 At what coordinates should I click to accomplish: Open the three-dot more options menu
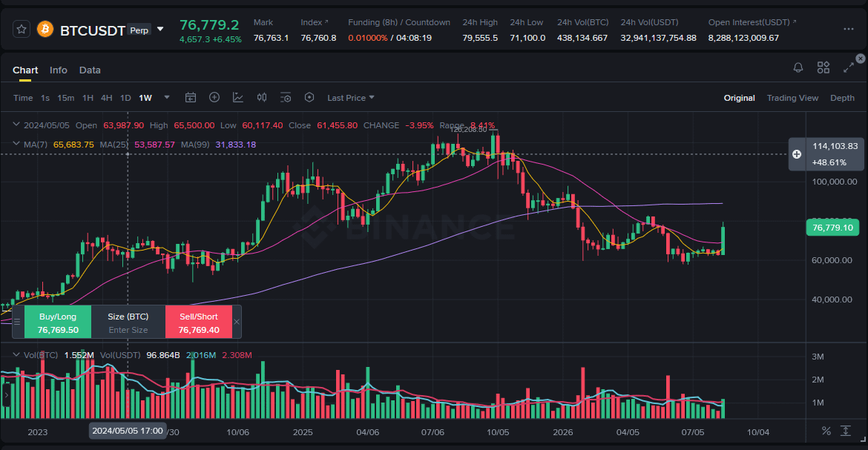tap(848, 30)
